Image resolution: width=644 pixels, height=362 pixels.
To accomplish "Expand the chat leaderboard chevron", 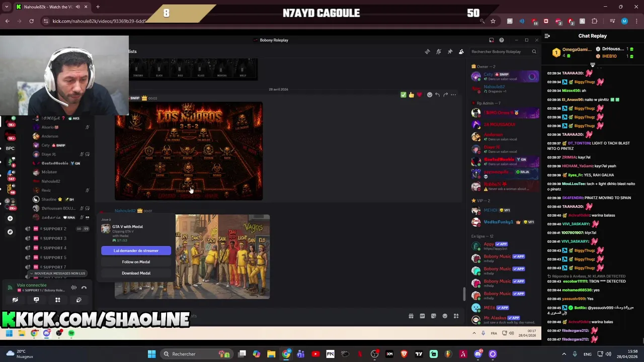I will click(x=592, y=65).
